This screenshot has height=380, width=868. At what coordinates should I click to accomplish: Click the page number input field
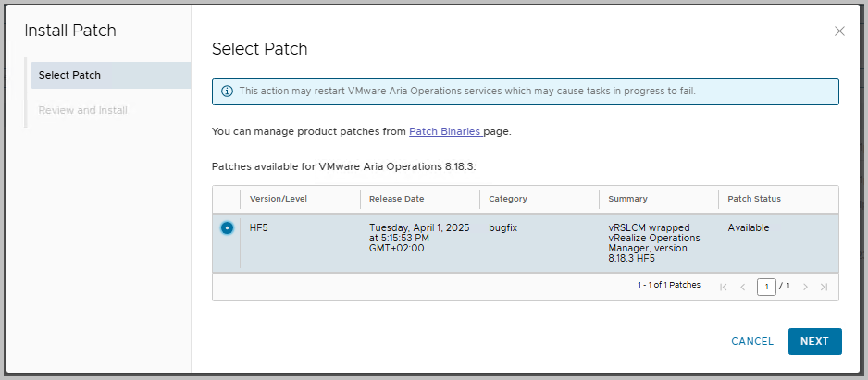(767, 287)
